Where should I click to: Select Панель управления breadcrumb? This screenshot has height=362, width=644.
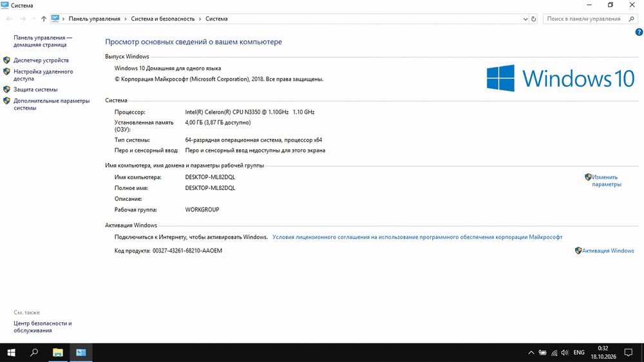click(95, 19)
